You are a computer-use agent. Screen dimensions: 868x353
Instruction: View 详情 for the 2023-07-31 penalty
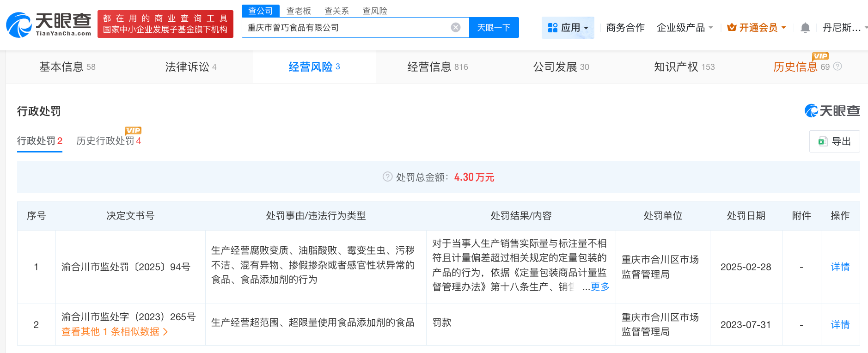pyautogui.click(x=840, y=325)
